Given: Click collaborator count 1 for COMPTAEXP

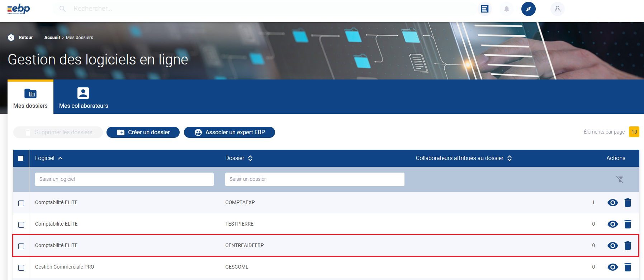Looking at the screenshot, I should [593, 203].
